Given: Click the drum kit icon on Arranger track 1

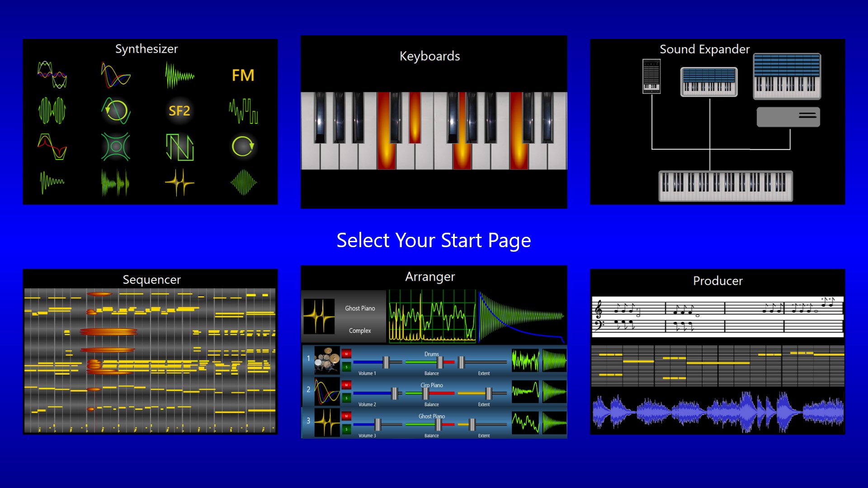Looking at the screenshot, I should (327, 360).
